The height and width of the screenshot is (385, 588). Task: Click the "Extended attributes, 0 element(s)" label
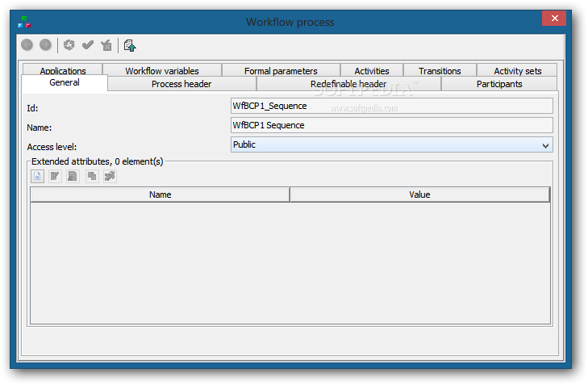coord(97,161)
